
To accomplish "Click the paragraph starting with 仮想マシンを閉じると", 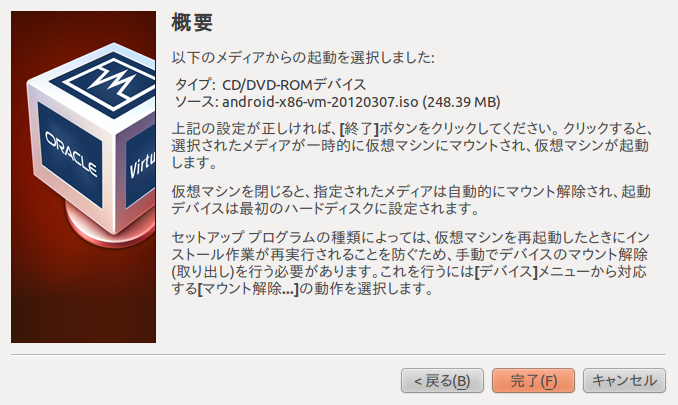I will (x=411, y=200).
